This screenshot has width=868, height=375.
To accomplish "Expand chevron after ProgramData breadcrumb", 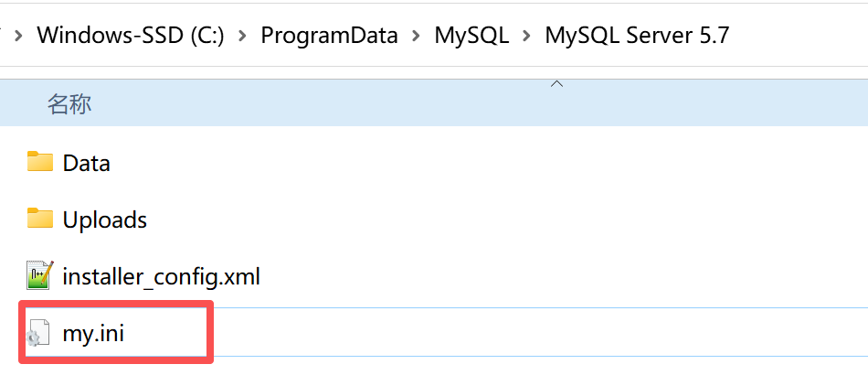I will [417, 37].
